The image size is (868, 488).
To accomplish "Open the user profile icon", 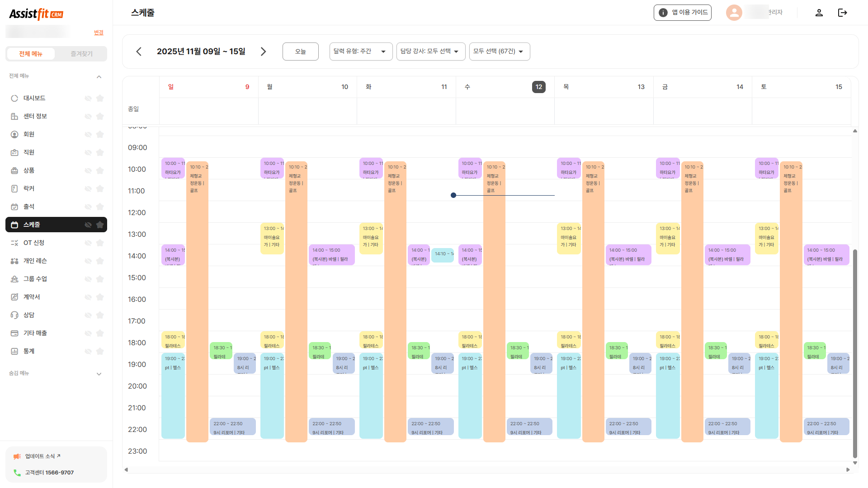I will tap(819, 13).
